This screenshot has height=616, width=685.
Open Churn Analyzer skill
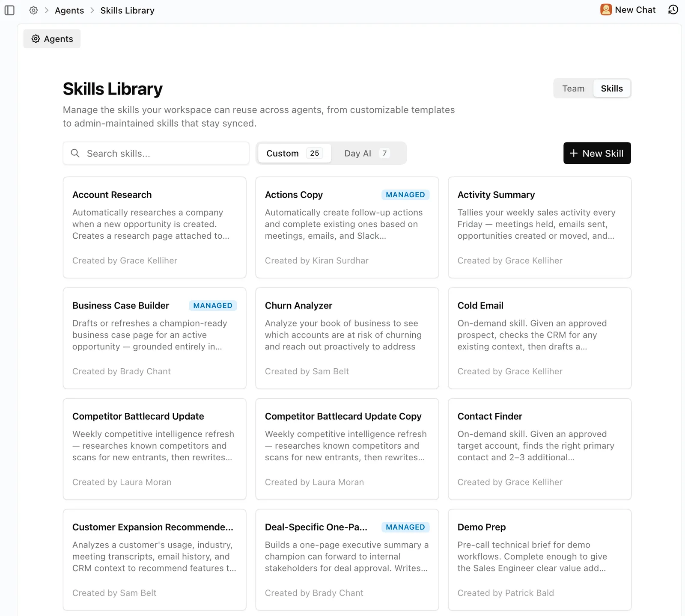(347, 338)
